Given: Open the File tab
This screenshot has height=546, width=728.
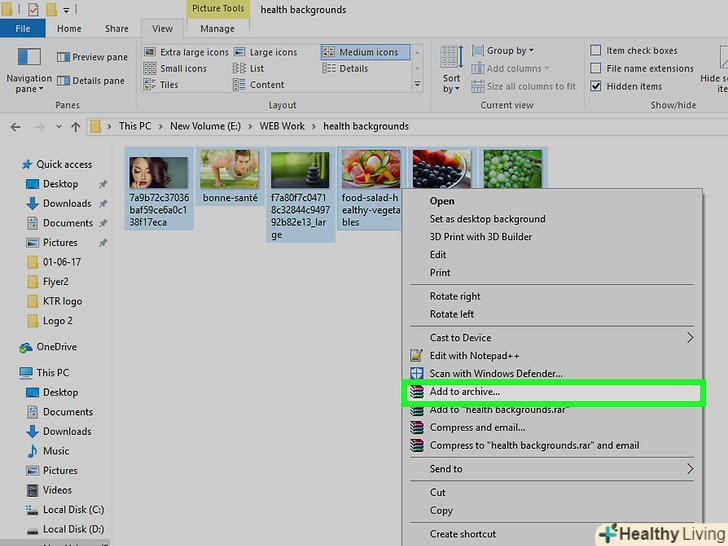Looking at the screenshot, I should [x=23, y=28].
